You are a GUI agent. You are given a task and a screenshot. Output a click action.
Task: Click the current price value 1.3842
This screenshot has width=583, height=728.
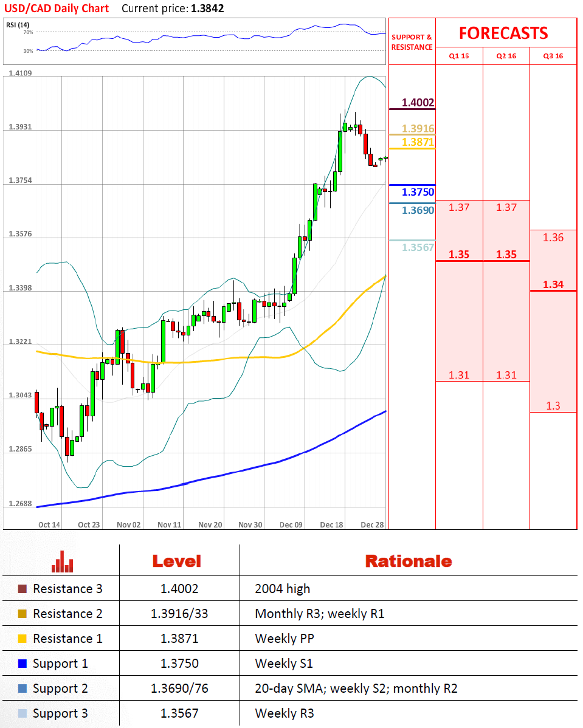tap(207, 9)
